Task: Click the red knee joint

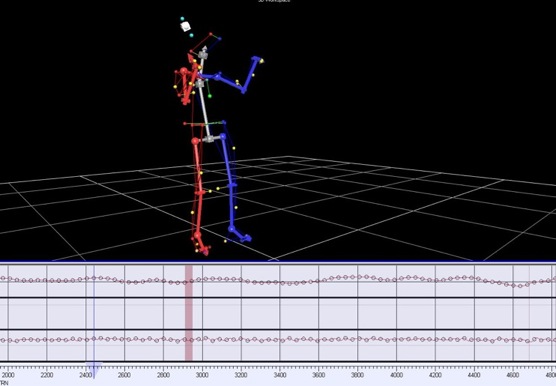Action: point(200,192)
